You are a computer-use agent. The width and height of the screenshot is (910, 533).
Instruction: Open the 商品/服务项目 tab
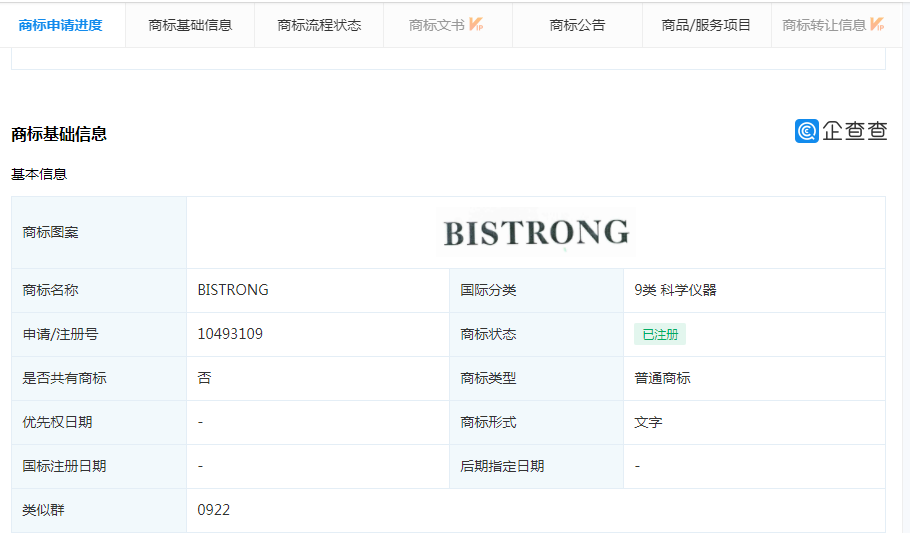click(x=706, y=25)
